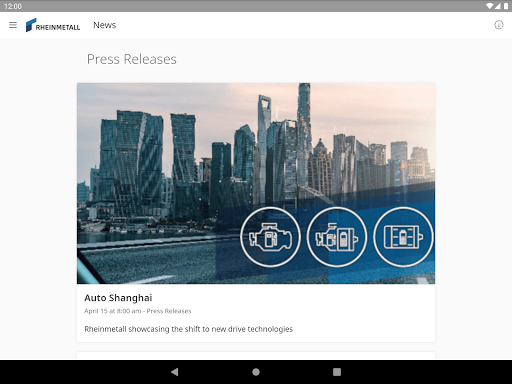Open the info icon in top bar
Viewport: 512px width, 384px height.
click(x=499, y=25)
